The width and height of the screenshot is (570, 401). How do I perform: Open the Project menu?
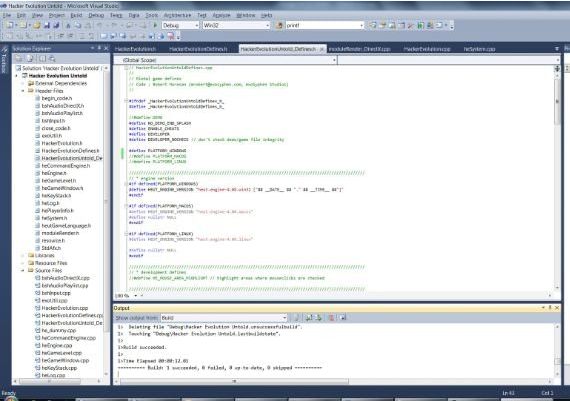[x=57, y=15]
